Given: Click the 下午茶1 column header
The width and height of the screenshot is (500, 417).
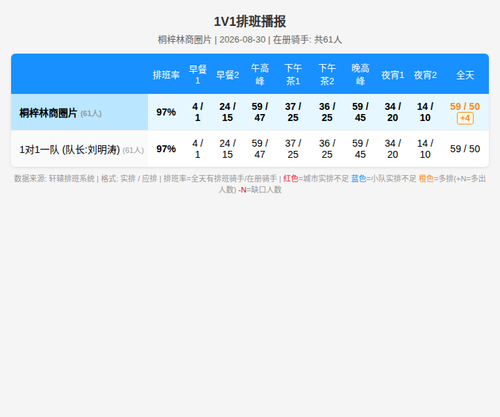Looking at the screenshot, I should tap(293, 75).
